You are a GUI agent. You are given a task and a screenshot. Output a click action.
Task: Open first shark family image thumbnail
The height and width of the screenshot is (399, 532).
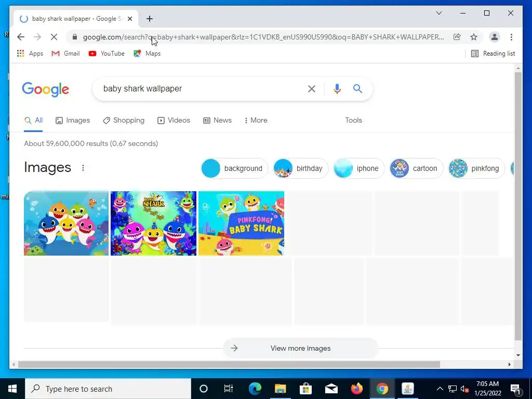pyautogui.click(x=66, y=223)
